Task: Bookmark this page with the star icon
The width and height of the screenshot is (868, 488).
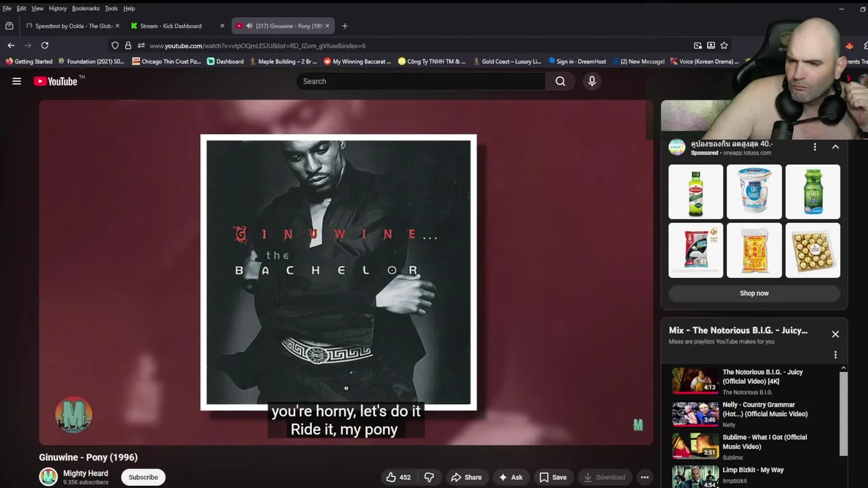Action: click(x=724, y=45)
